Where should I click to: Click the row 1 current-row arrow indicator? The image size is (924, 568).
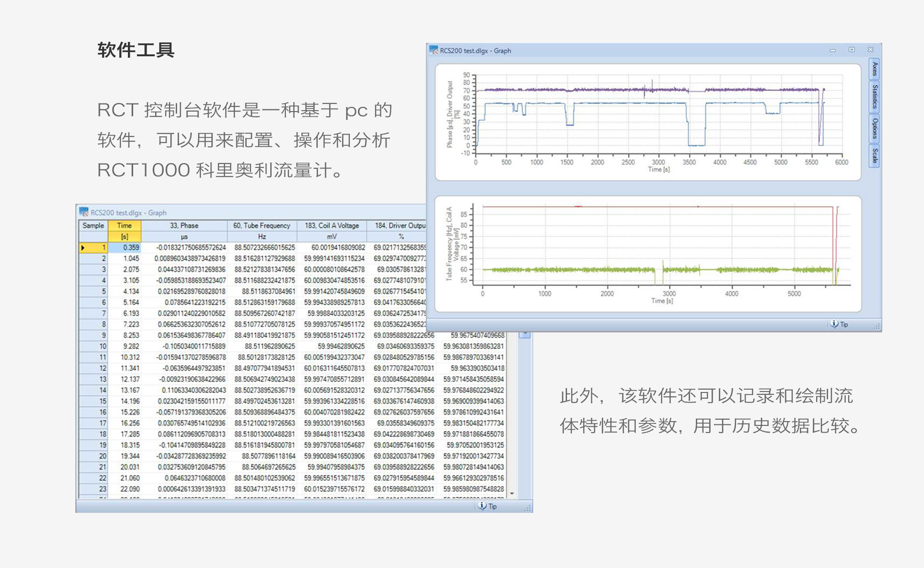tap(83, 248)
